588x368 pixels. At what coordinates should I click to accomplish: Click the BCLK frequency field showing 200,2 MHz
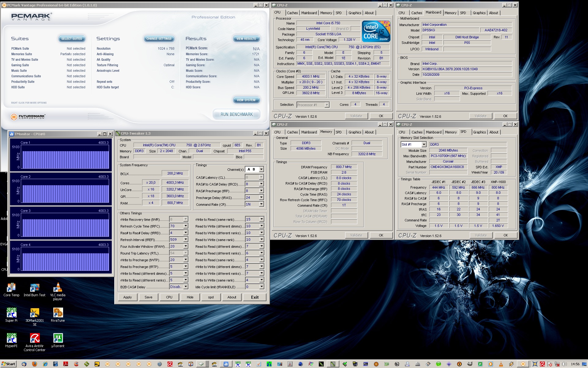tap(175, 173)
